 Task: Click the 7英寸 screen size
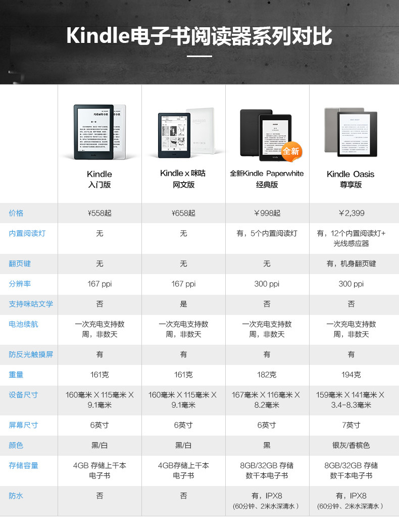coord(351,425)
